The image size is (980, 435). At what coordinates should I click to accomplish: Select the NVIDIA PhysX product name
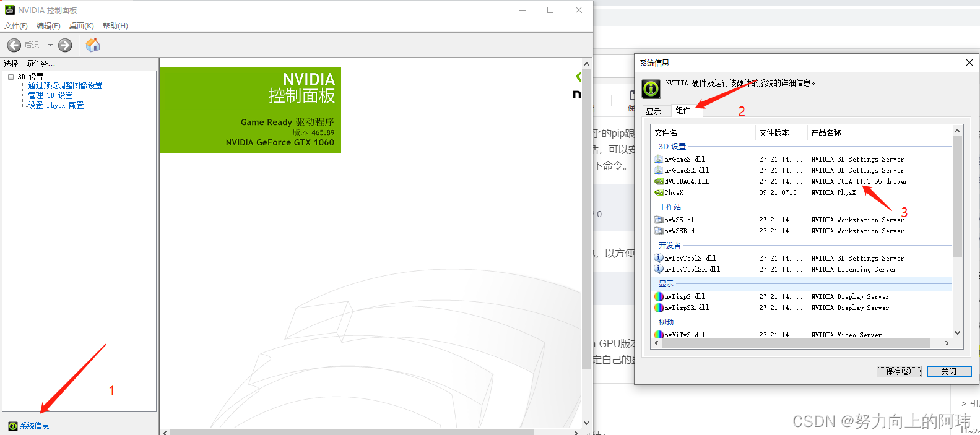point(833,192)
